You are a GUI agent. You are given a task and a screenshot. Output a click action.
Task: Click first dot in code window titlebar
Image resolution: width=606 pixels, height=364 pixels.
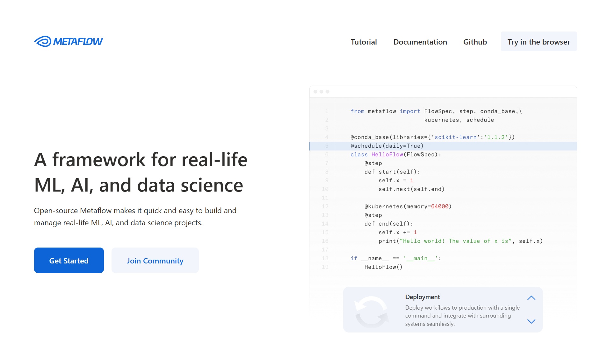(x=315, y=92)
